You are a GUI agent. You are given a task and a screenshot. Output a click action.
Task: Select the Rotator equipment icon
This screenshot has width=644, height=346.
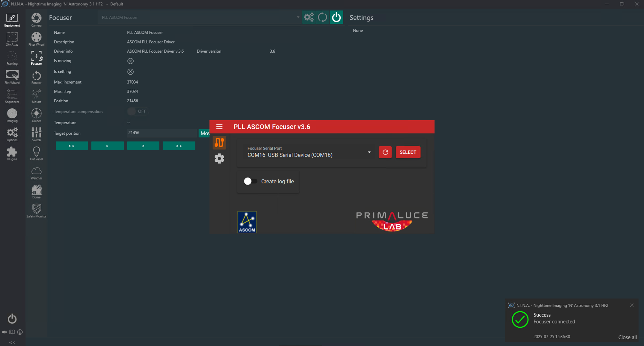36,77
